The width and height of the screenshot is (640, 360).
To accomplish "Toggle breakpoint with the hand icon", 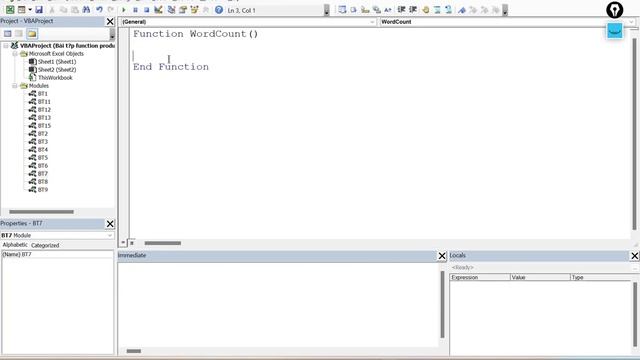I will click(x=426, y=10).
